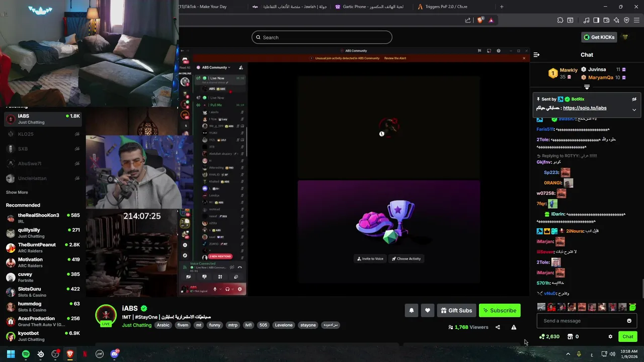Open theRealShooKon3 recommended channel
Viewport: 644px width, 362px height.
pyautogui.click(x=43, y=218)
